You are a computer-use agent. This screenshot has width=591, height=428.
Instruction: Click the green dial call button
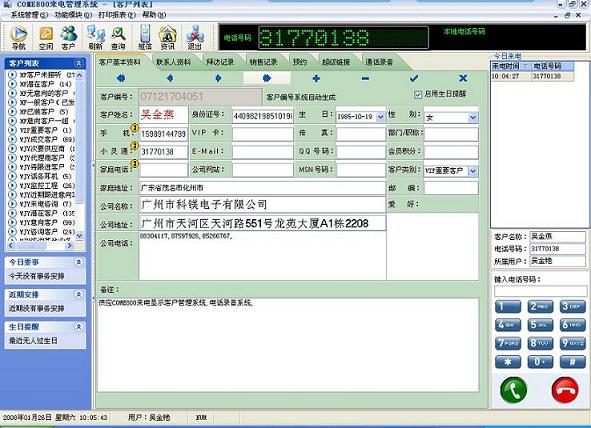click(x=513, y=390)
